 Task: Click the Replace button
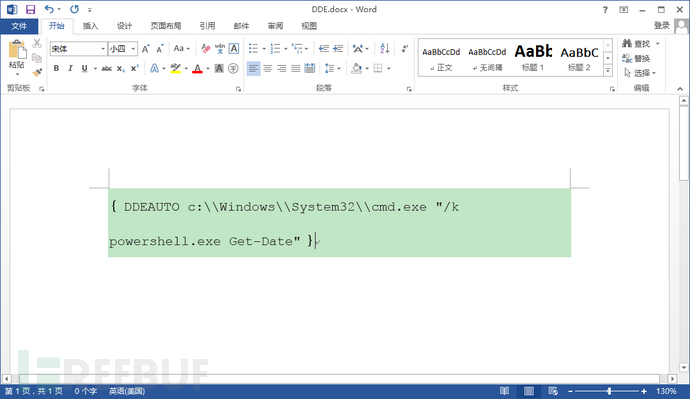pos(636,58)
